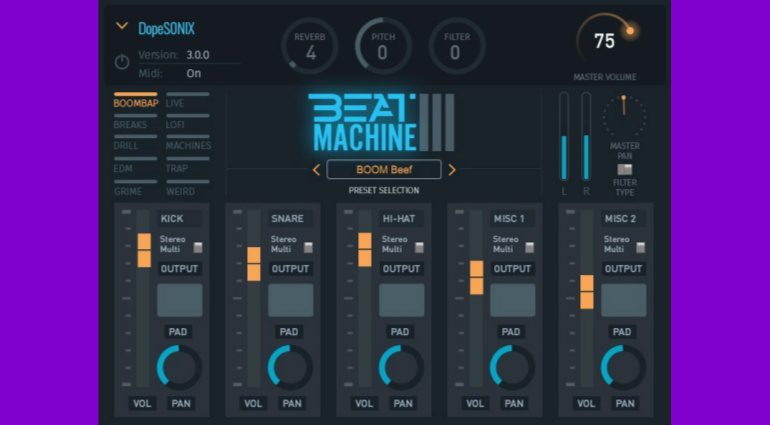This screenshot has height=425, width=770.
Task: Open the BOOM Beef preset selector
Action: (x=384, y=170)
